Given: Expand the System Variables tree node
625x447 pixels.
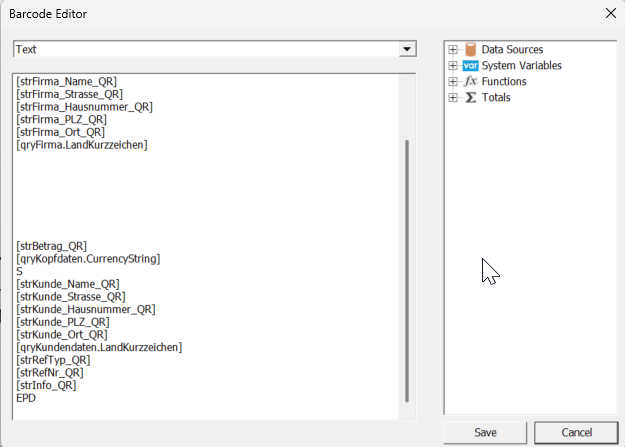Looking at the screenshot, I should click(x=454, y=66).
